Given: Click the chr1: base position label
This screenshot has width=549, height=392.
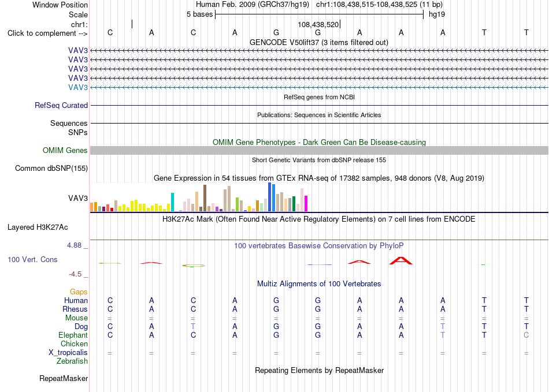Looking at the screenshot, I should point(80,24).
